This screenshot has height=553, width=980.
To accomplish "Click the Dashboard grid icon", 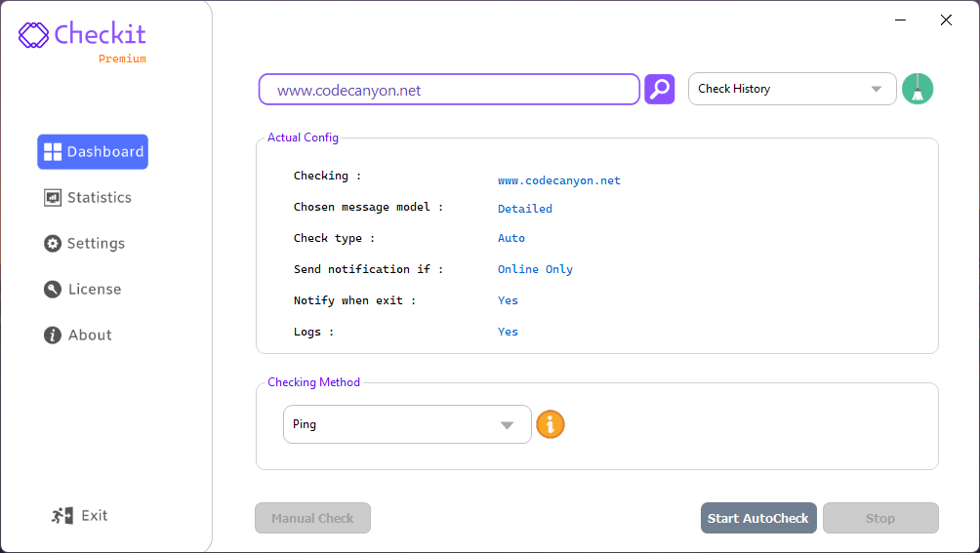I will 53,151.
